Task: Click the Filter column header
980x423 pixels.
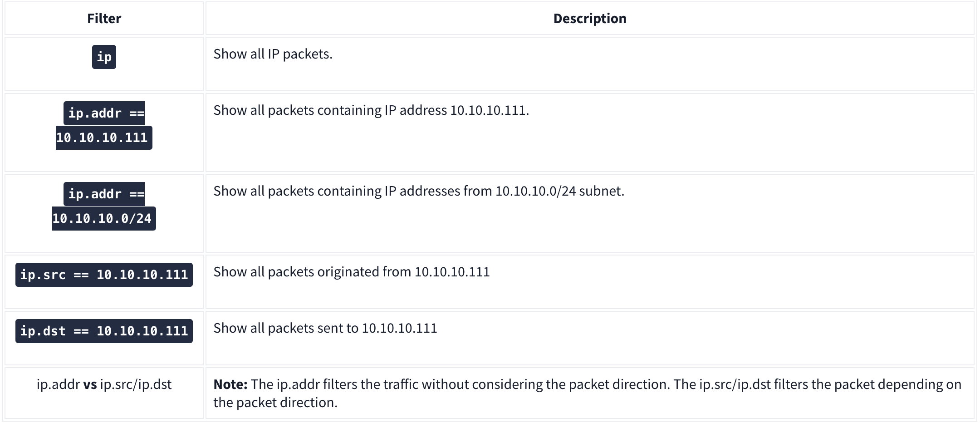Action: tap(104, 19)
